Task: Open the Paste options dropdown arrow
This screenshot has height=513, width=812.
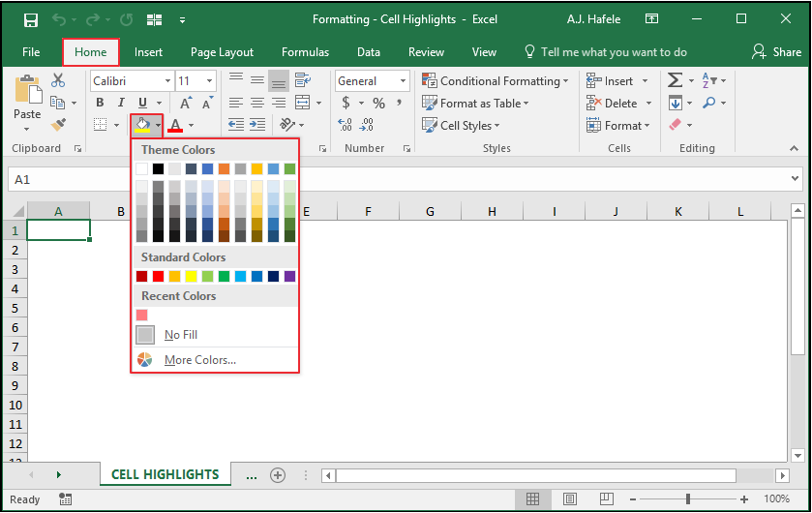Action: click(27, 129)
